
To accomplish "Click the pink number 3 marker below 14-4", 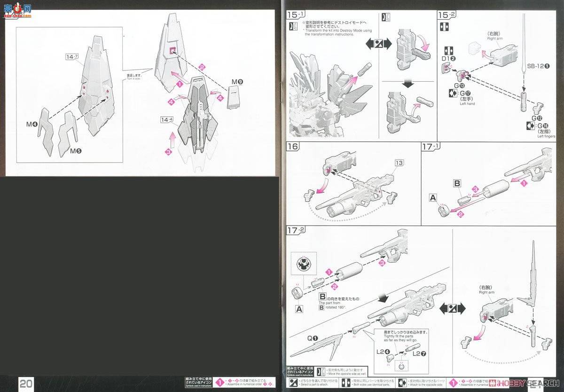I will click(x=168, y=151).
